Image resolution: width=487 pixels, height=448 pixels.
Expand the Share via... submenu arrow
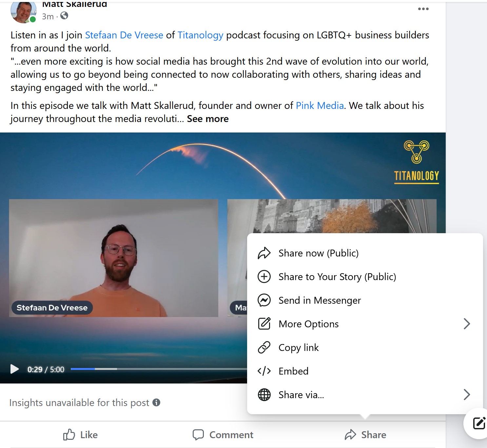[467, 395]
